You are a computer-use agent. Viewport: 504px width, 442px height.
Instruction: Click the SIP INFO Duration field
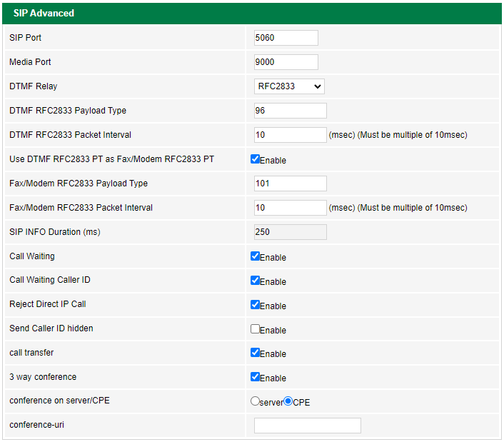(x=290, y=232)
